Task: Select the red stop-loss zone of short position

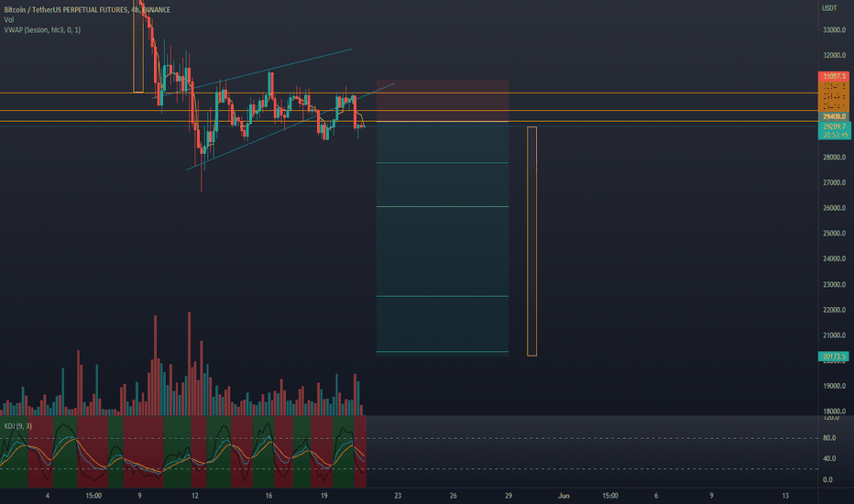Action: [x=443, y=101]
